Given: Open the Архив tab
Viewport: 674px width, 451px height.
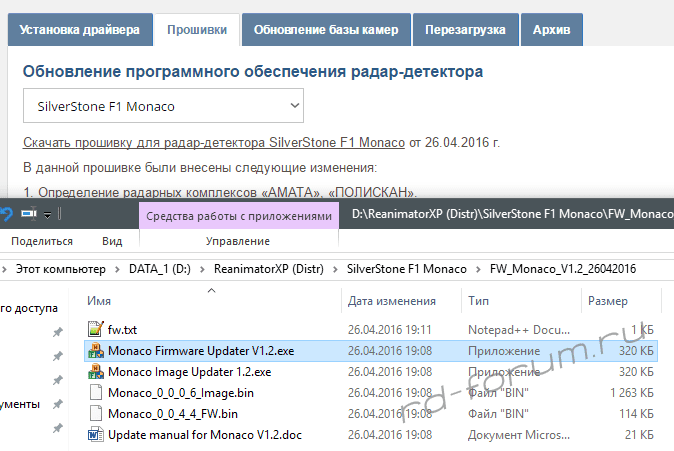Looking at the screenshot, I should coord(551,30).
